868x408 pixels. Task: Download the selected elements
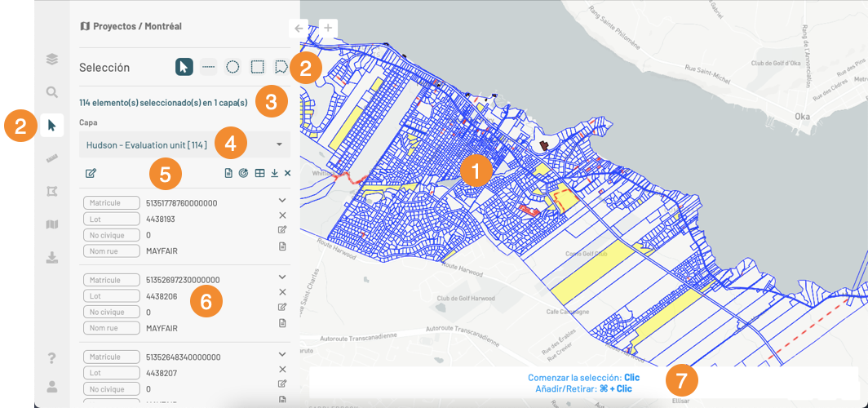point(274,173)
